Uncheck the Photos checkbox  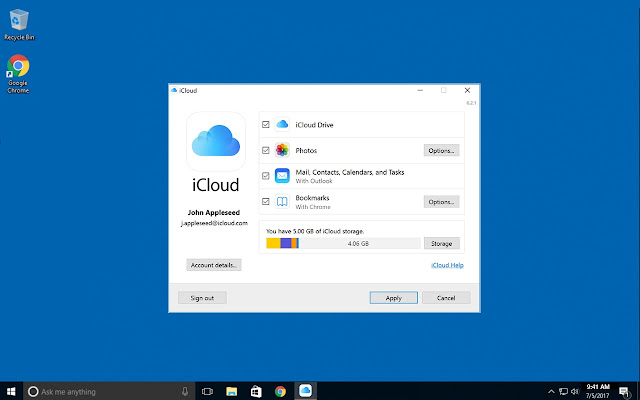266,150
